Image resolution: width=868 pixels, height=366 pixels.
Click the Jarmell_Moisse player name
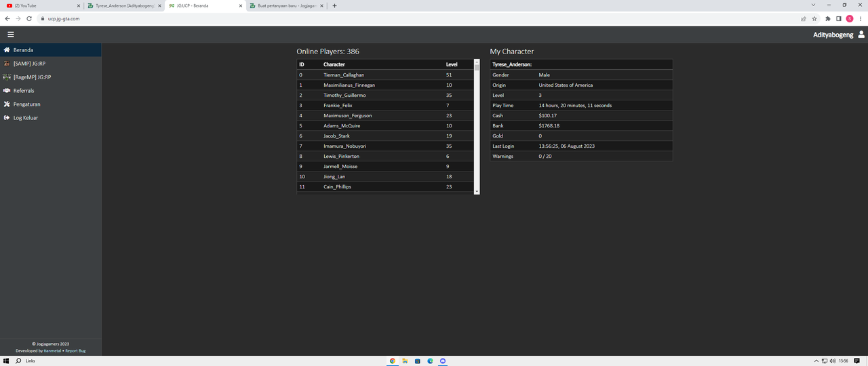click(340, 166)
